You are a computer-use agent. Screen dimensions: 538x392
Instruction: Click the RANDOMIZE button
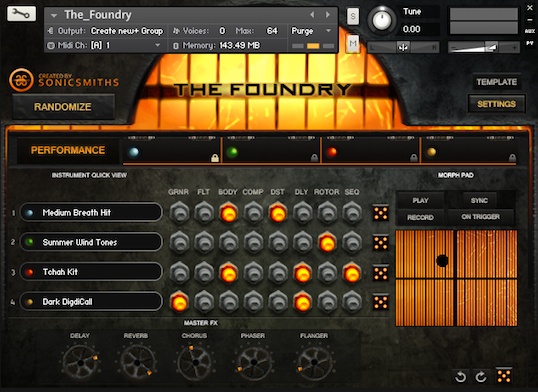[x=63, y=107]
